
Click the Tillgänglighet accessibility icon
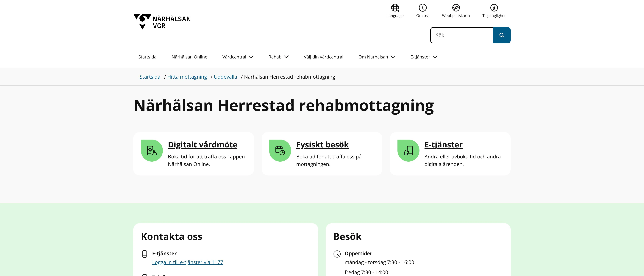click(494, 8)
